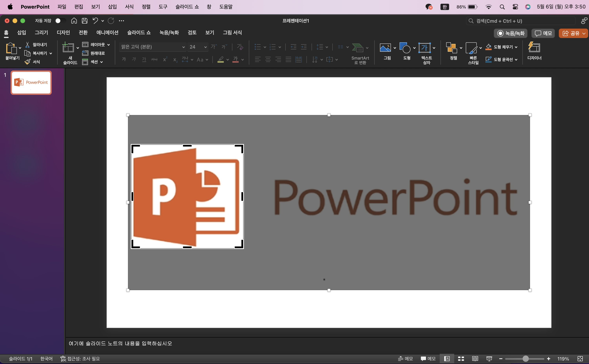Open the Change Case Aa dropdown

202,60
